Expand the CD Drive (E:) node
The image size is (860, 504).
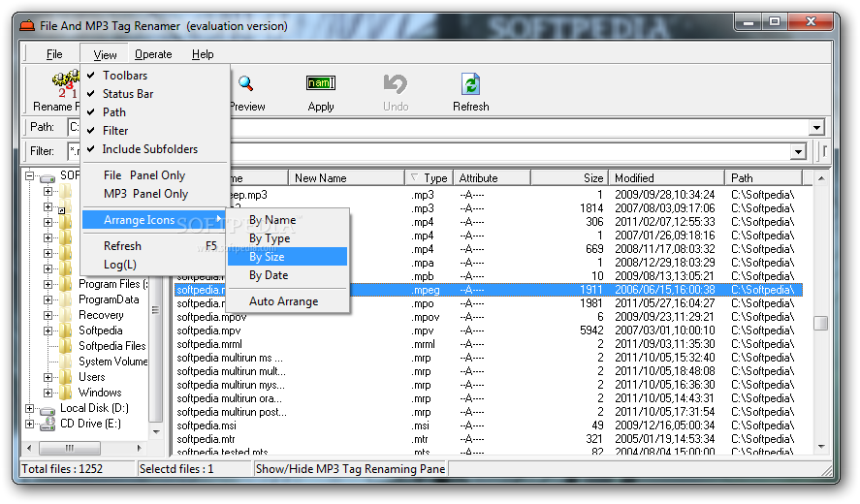(x=30, y=424)
